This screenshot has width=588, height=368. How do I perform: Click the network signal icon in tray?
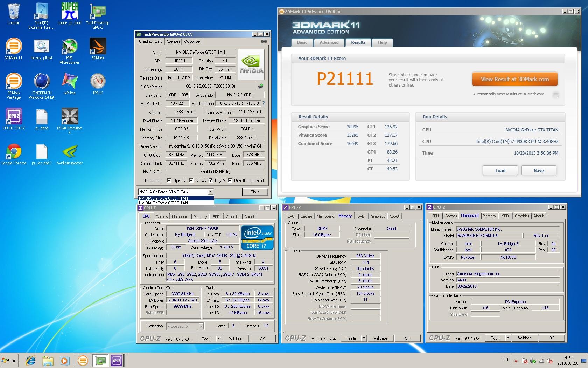541,361
